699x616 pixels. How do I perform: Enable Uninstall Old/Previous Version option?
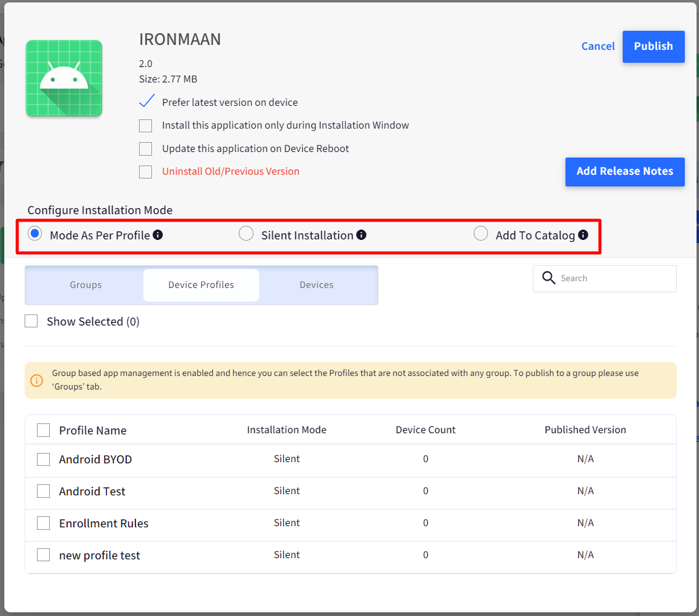tap(146, 172)
